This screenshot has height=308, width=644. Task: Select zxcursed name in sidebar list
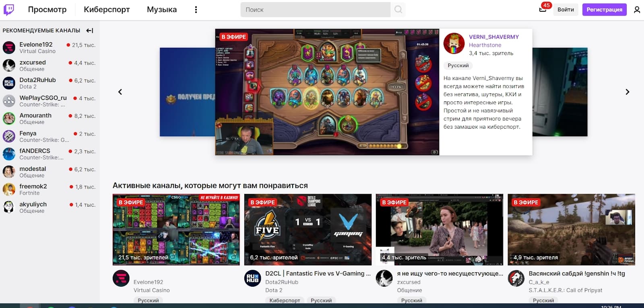[33, 62]
